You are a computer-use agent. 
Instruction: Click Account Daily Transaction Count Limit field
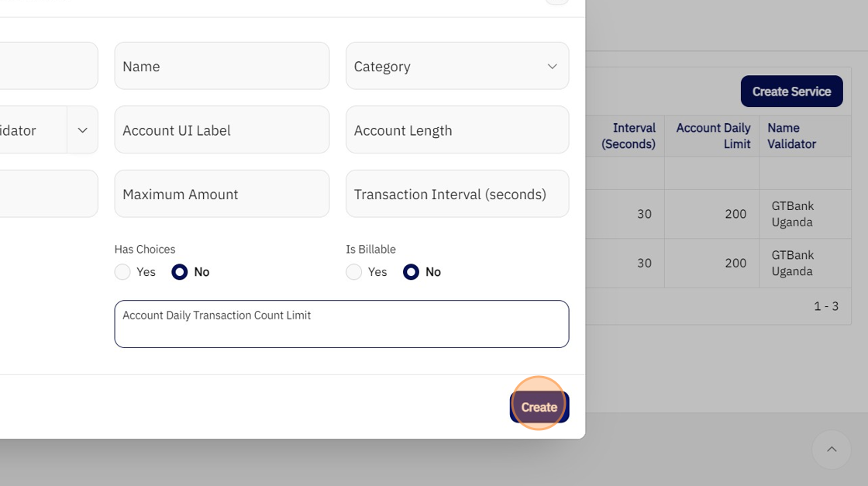click(341, 324)
